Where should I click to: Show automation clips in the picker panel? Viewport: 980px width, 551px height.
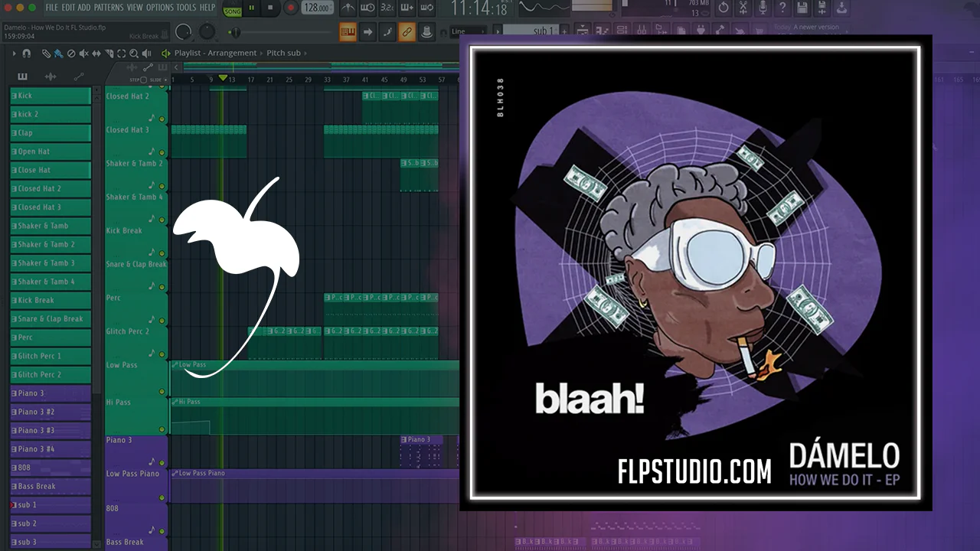click(79, 77)
